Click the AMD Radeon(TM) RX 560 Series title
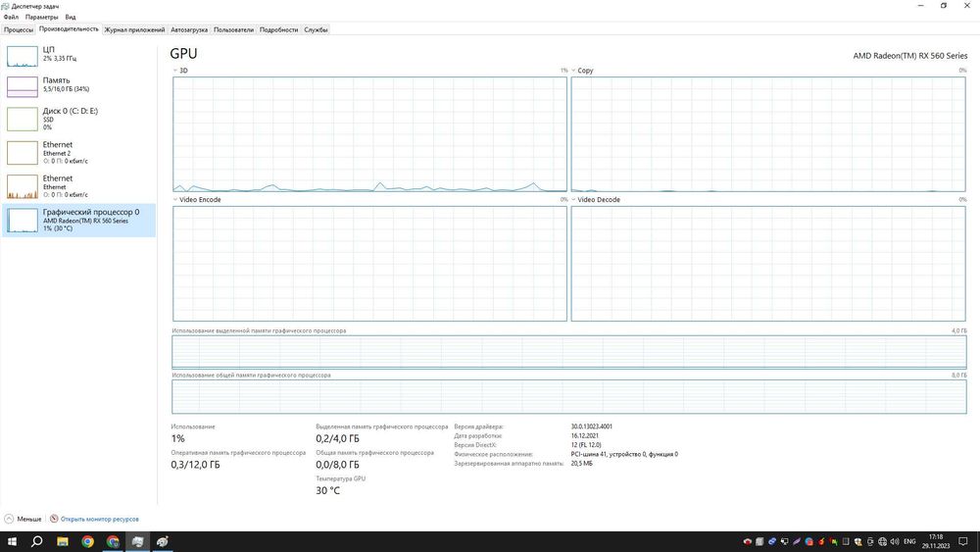The width and height of the screenshot is (980, 552). (x=910, y=56)
